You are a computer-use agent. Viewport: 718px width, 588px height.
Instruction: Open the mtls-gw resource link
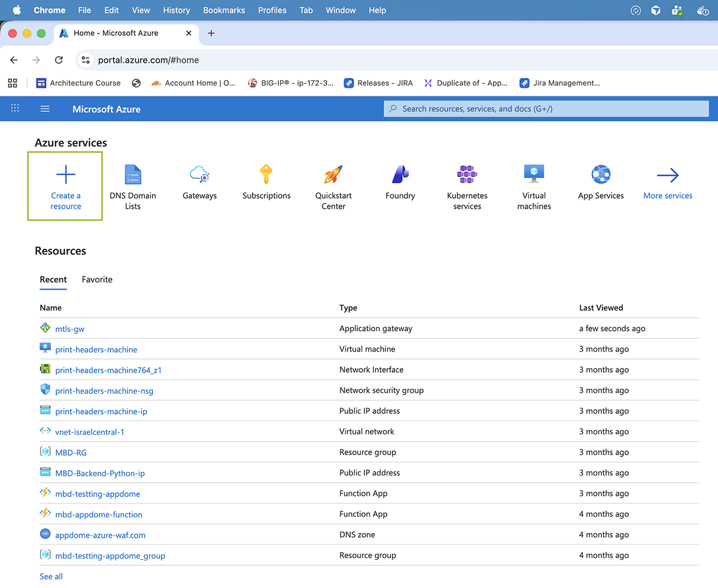(70, 329)
